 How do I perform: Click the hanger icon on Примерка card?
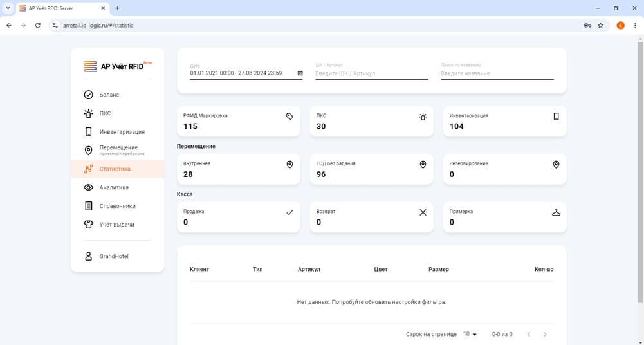[556, 212]
